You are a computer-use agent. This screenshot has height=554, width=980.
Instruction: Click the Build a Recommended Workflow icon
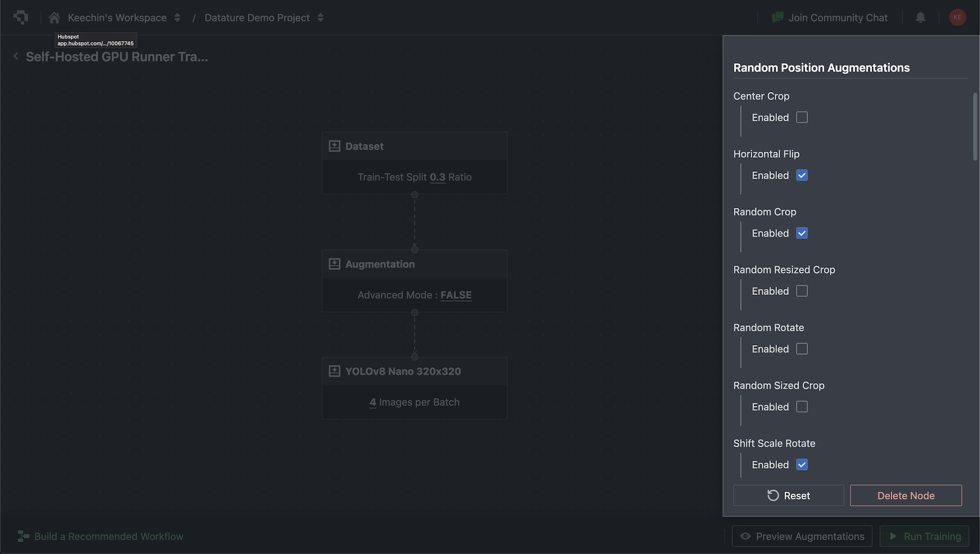click(22, 536)
